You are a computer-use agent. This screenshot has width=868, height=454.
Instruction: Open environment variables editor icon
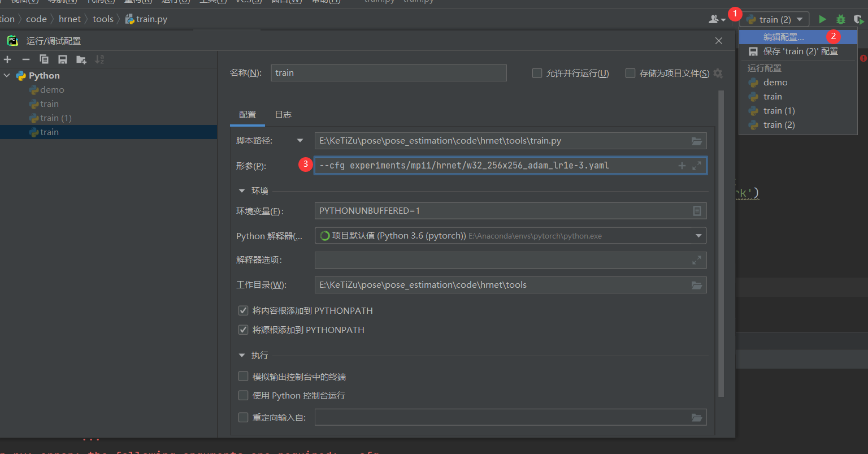[x=697, y=210]
